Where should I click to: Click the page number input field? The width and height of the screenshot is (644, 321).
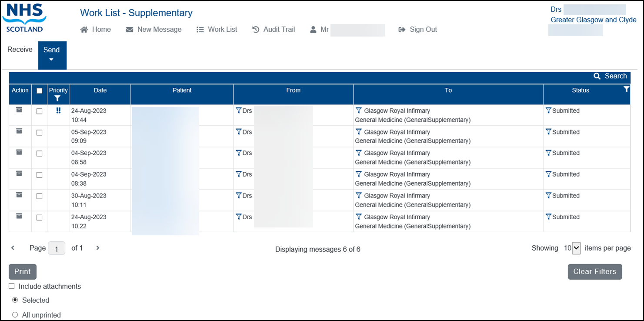[57, 248]
